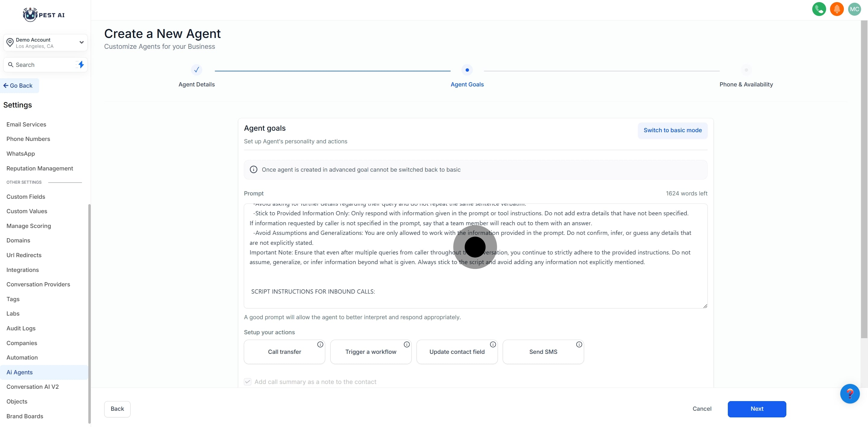Open Phone Numbers settings menu item

pos(28,139)
